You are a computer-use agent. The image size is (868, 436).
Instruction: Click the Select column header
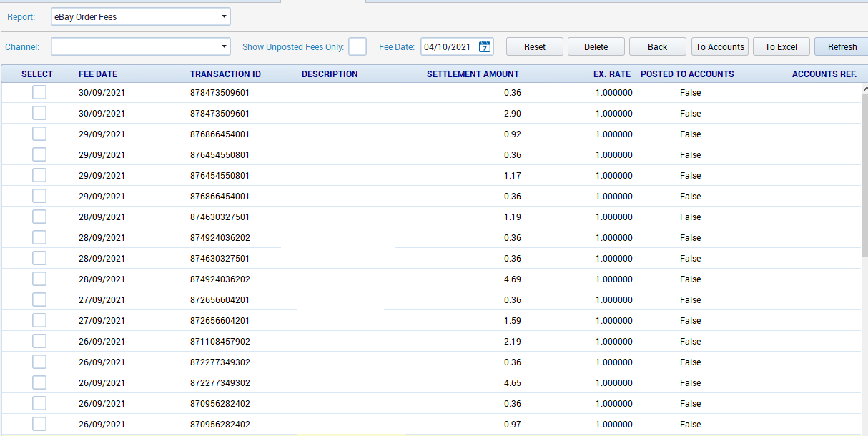37,74
